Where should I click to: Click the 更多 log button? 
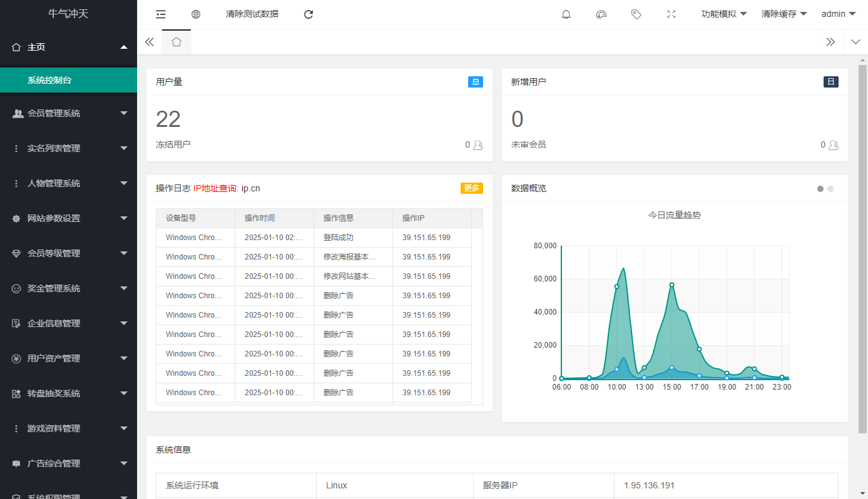(x=472, y=188)
